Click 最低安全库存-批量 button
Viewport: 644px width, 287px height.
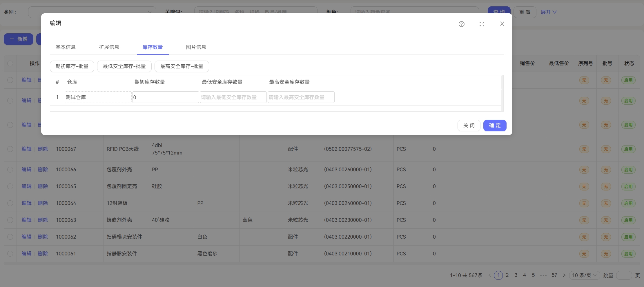pos(124,66)
